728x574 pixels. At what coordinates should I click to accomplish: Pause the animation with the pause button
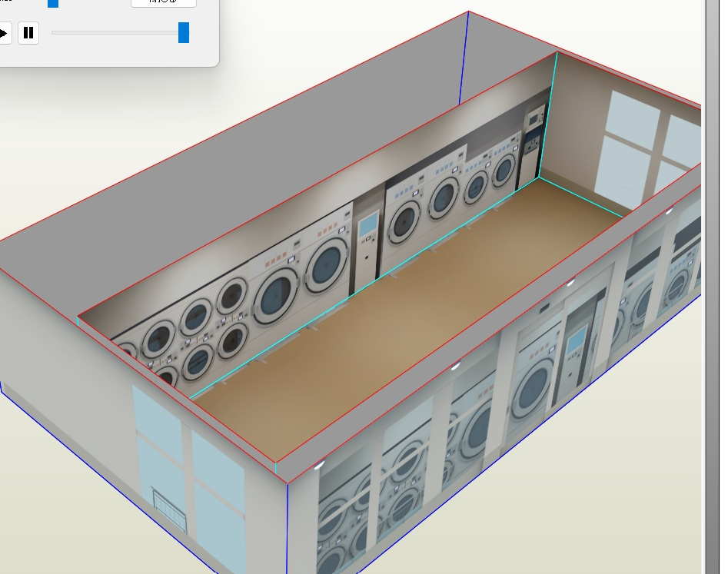coord(28,33)
